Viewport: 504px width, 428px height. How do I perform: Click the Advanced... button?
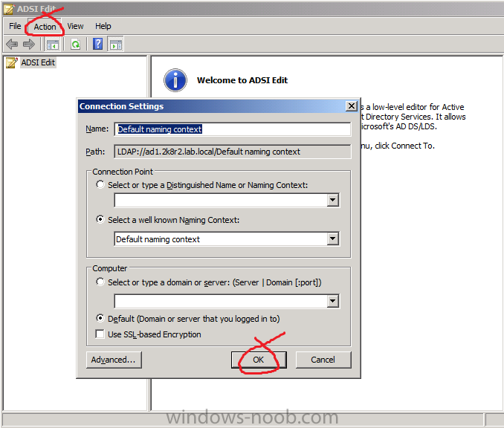114,360
